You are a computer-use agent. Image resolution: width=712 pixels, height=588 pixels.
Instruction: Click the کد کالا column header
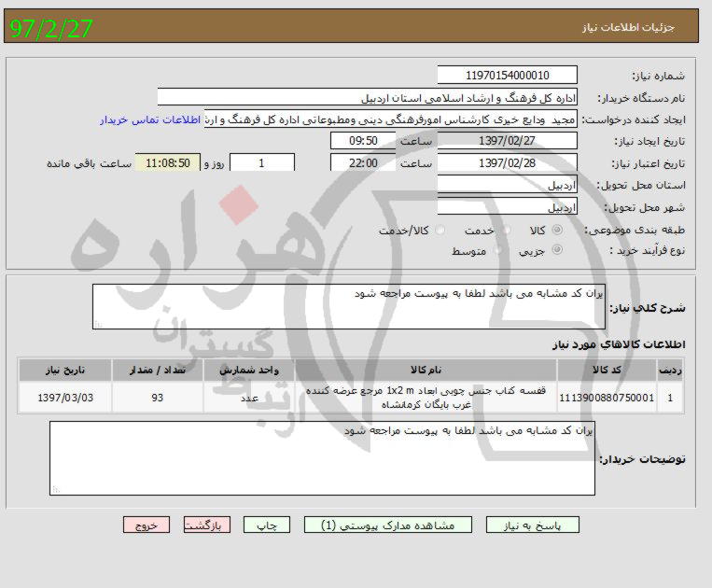point(607,370)
